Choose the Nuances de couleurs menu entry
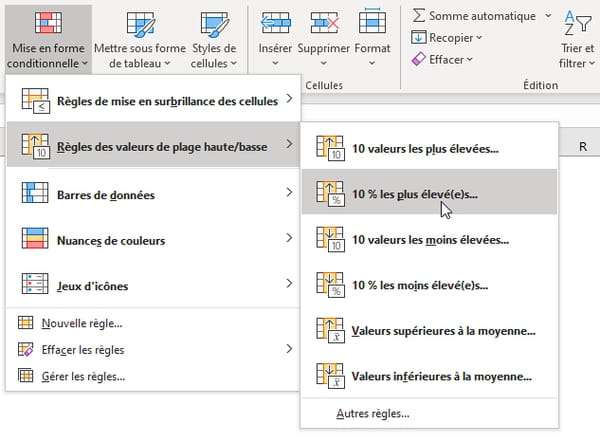This screenshot has width=600, height=442. [x=153, y=240]
